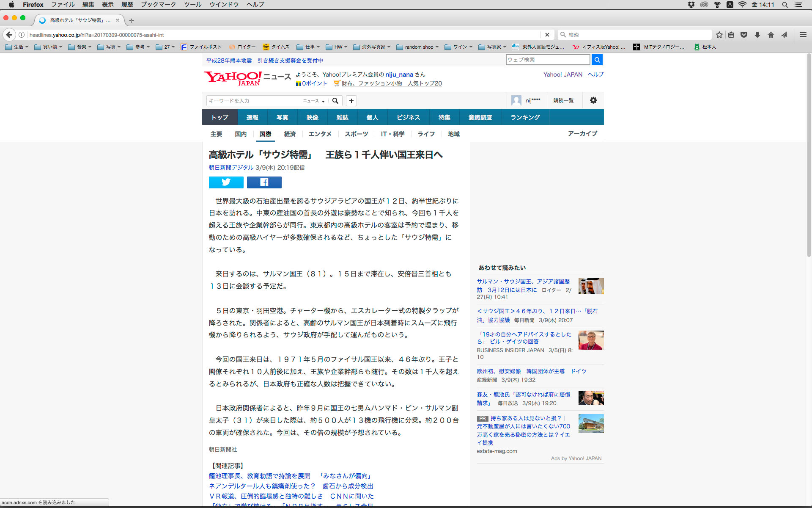This screenshot has height=508, width=812.
Task: Click the 購読一覧 button
Action: (563, 100)
